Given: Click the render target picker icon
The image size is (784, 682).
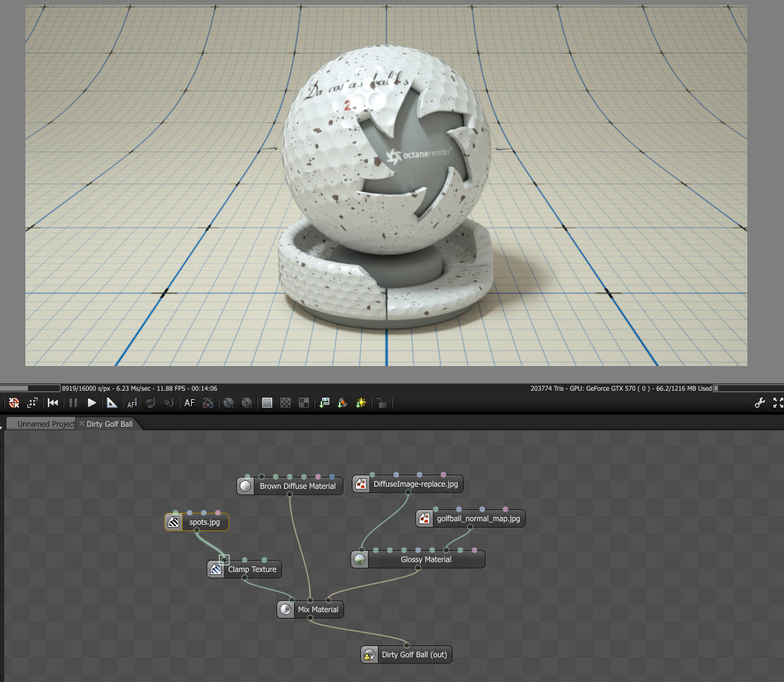Looking at the screenshot, I should (x=14, y=403).
